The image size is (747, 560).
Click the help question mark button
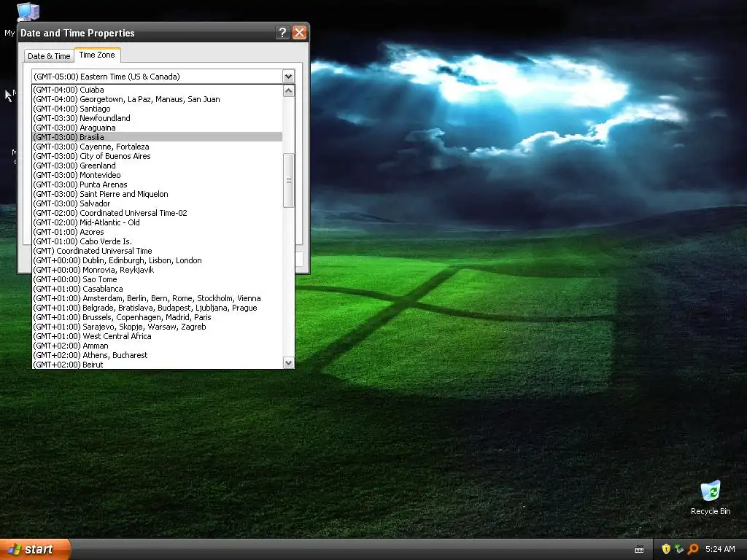282,32
